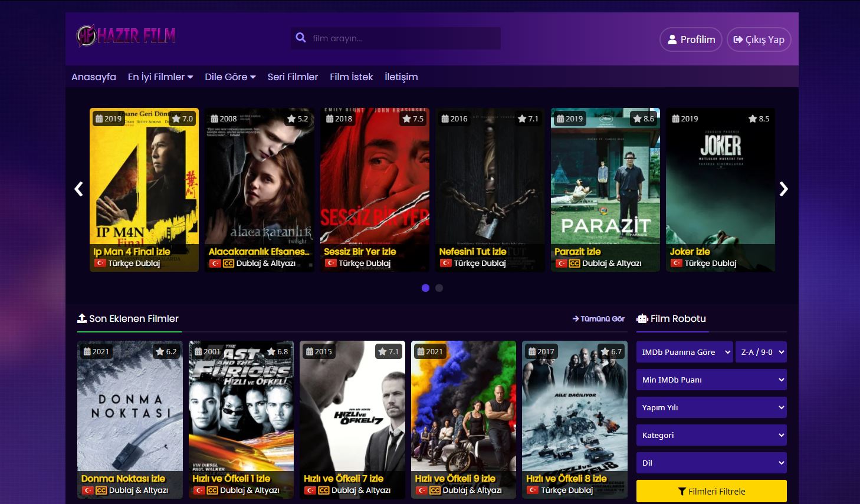Screen dimensions: 860x504
Task: Click the Parazit izle title link
Action: pos(577,252)
